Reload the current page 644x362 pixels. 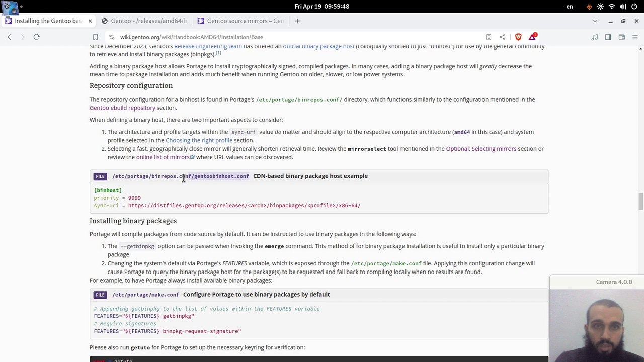point(36,37)
